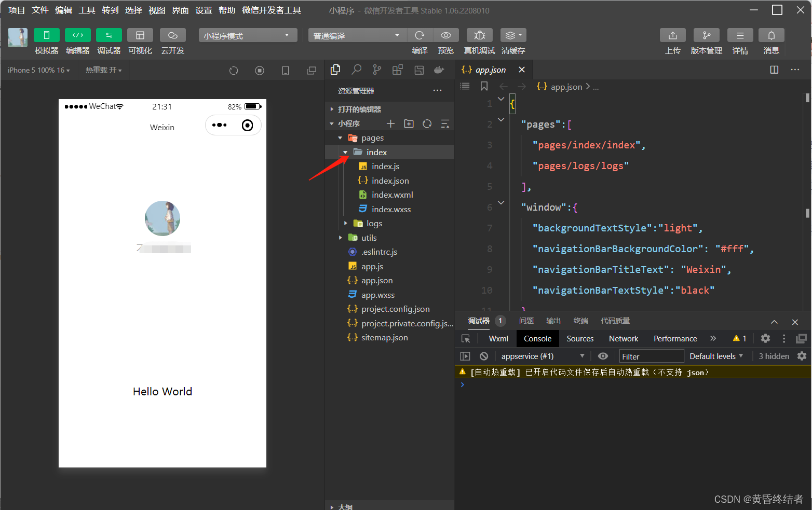
Task: Open cloud development (云开发)
Action: click(x=173, y=35)
